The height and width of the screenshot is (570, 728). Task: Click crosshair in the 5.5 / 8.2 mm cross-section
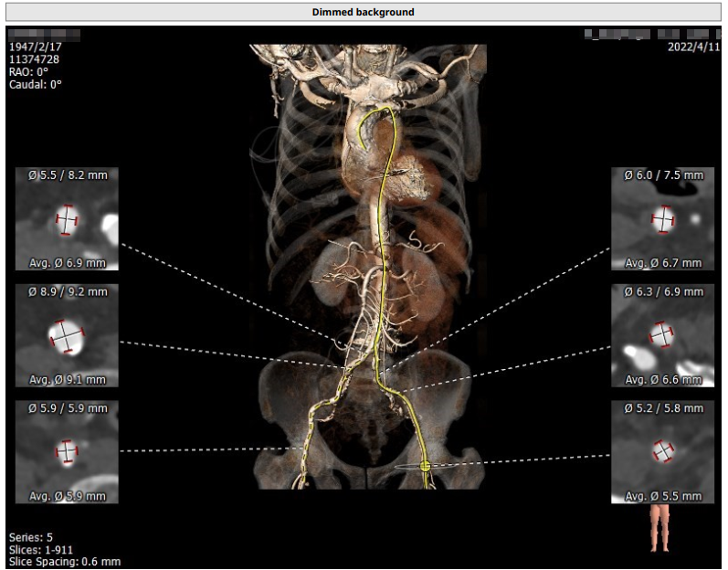[67, 220]
